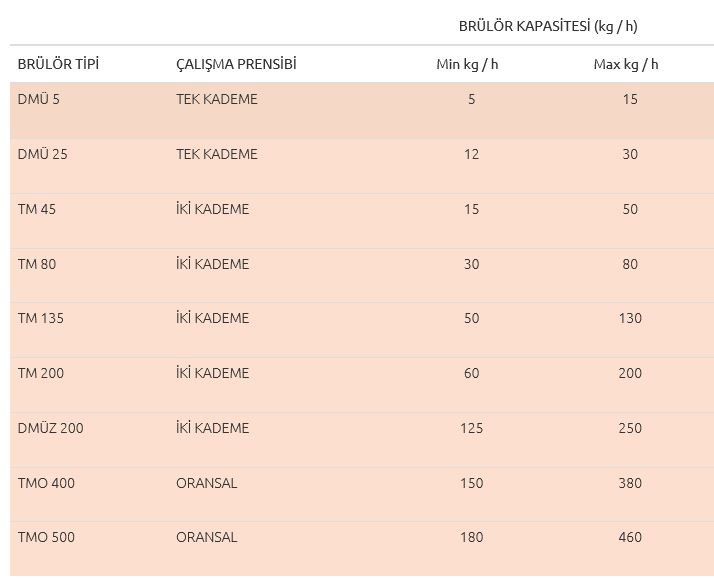Select the 460 maximum value for TMO 500
This screenshot has height=582, width=714.
pyautogui.click(x=629, y=537)
